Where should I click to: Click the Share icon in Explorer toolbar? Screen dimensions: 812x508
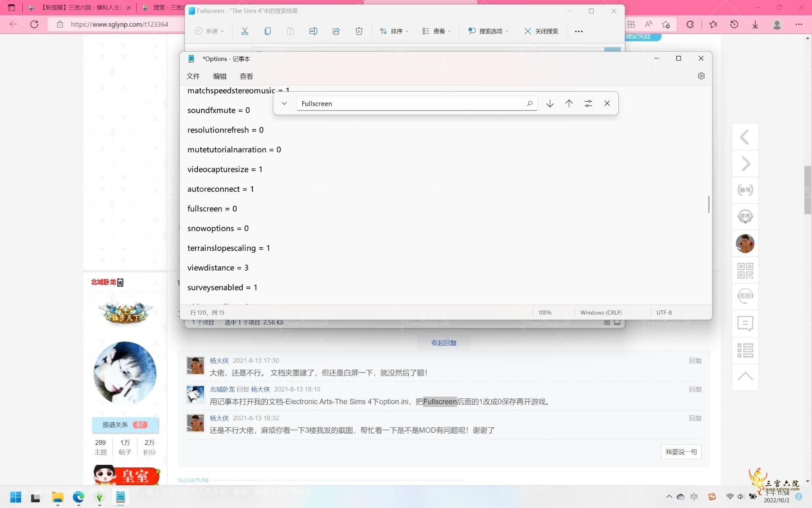(x=336, y=31)
